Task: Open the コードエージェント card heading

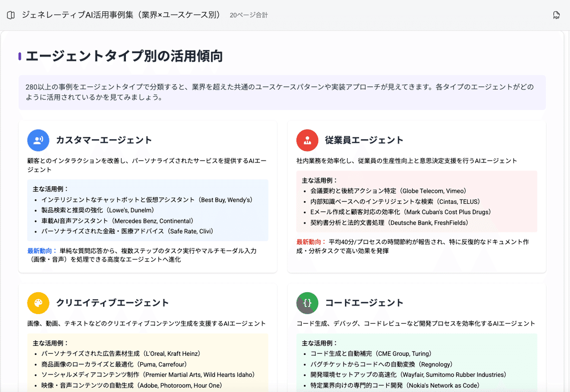Action: (x=364, y=303)
